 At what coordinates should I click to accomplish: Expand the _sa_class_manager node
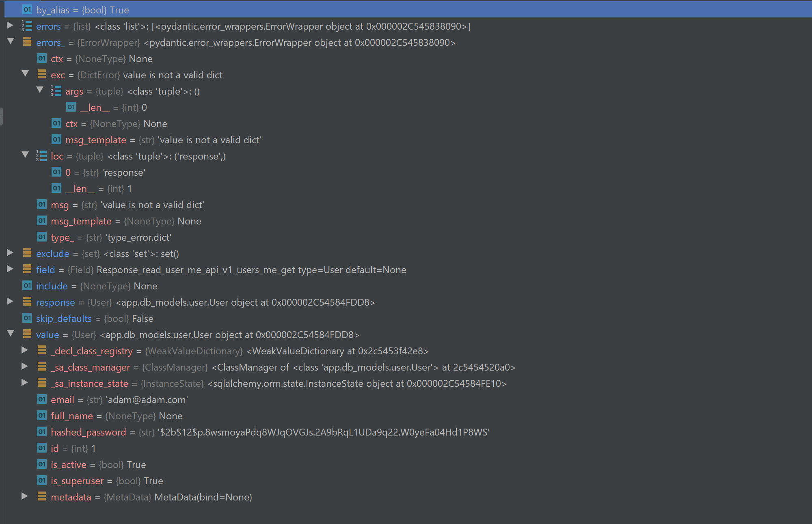(x=25, y=367)
